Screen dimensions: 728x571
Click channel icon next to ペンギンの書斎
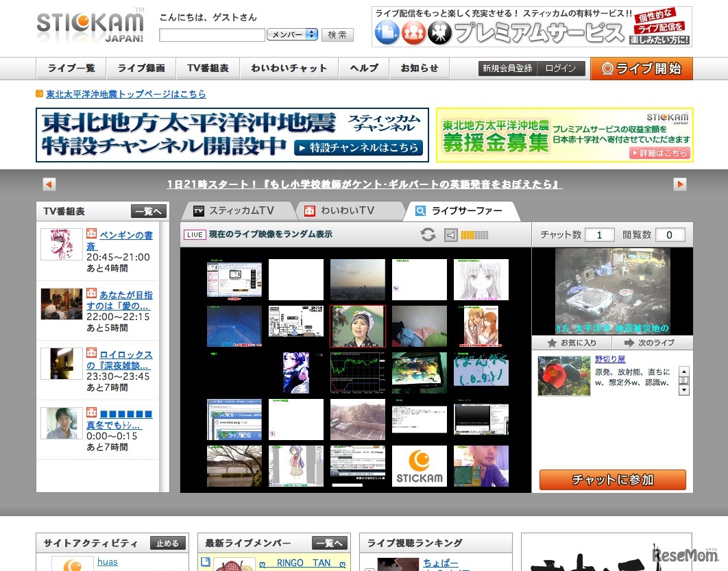92,234
